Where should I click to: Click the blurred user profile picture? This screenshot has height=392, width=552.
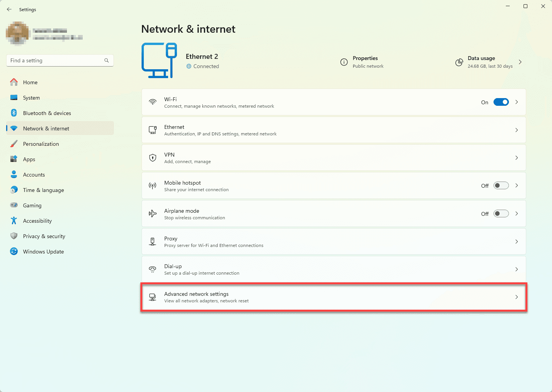click(x=17, y=33)
